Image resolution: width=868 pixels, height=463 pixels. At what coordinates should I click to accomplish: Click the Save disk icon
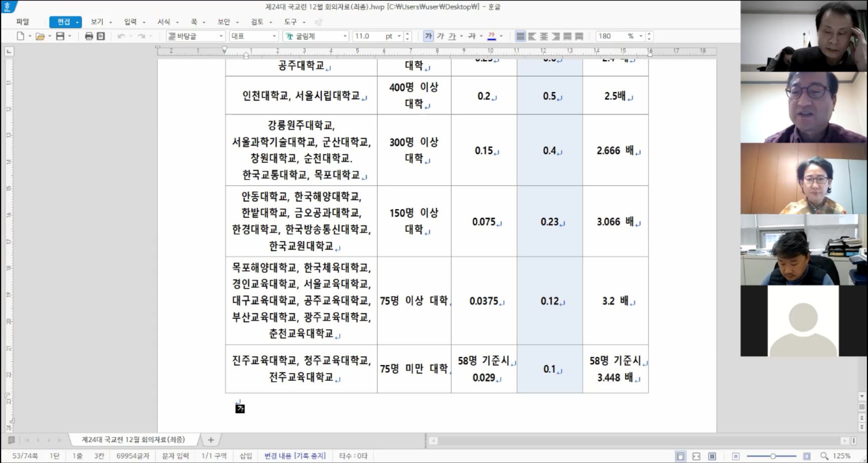pos(60,36)
